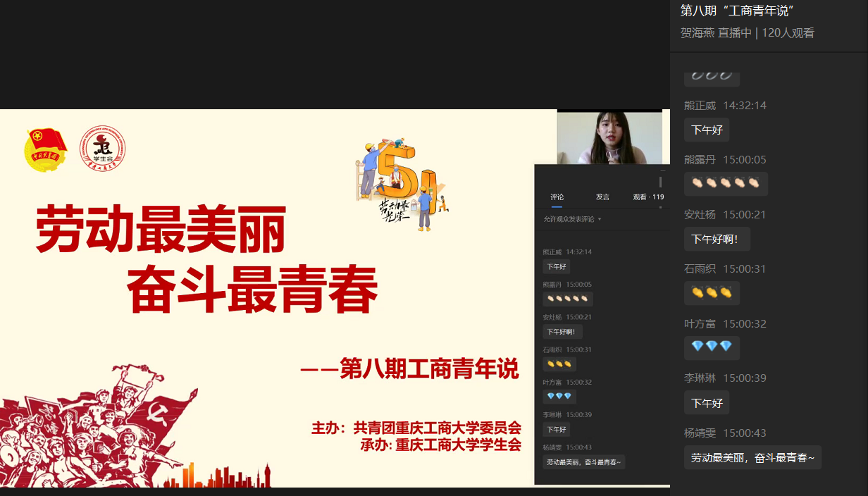The image size is (868, 496).
Task: Click the inner comment panel scrollbar
Action: (x=660, y=183)
